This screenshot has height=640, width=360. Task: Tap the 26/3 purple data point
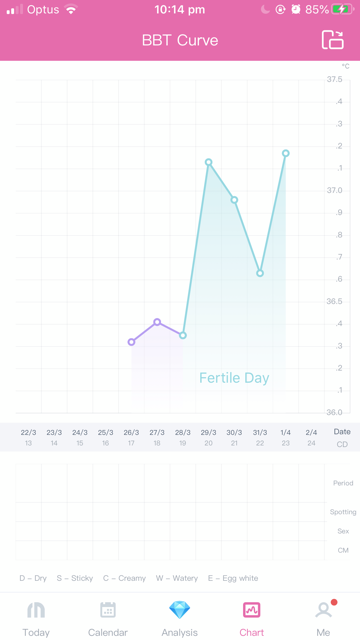point(131,342)
